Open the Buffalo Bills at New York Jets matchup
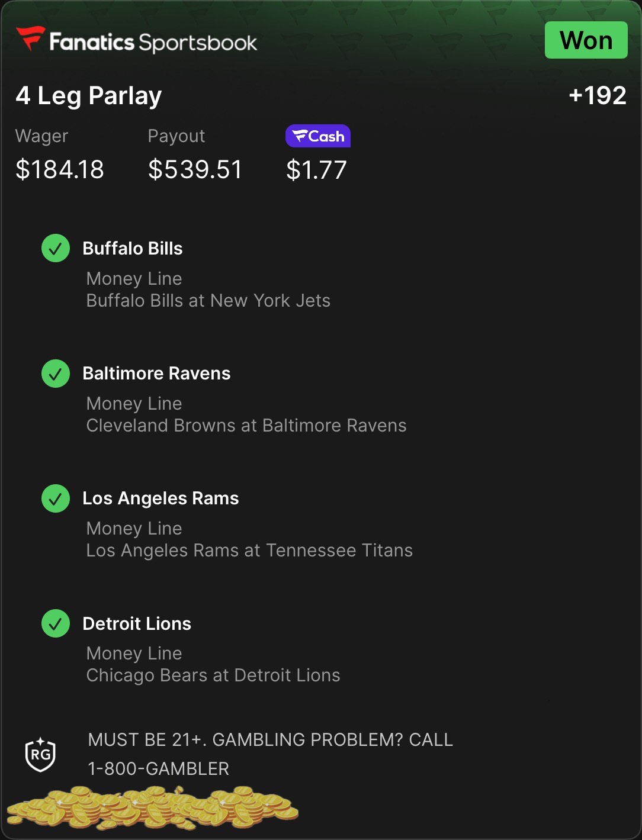 (x=208, y=301)
